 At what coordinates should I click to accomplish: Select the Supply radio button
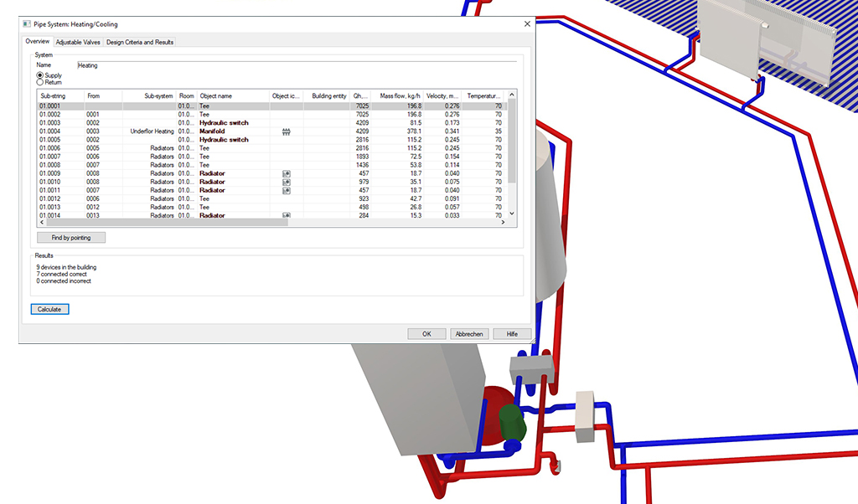click(x=39, y=75)
